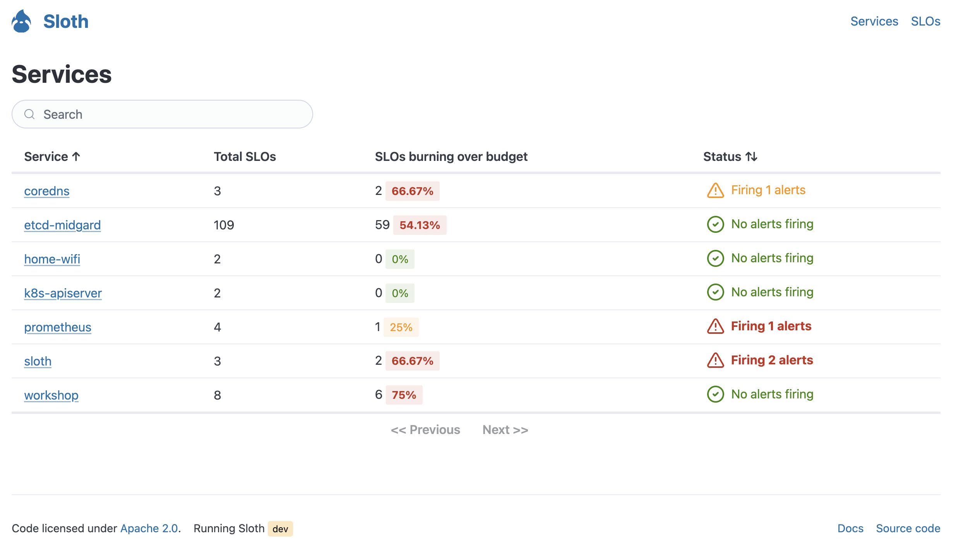Click the 54.13% badge for etcd-midgard
This screenshot has height=557, width=980.
pyautogui.click(x=420, y=225)
